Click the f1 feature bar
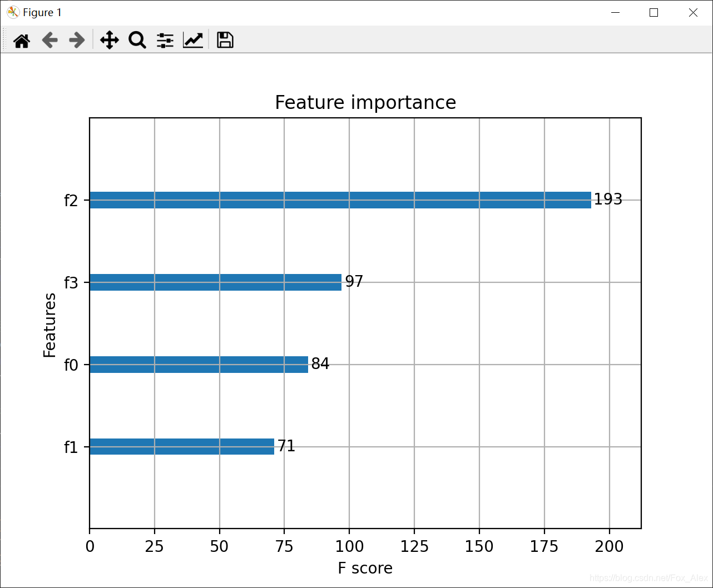 (x=182, y=446)
